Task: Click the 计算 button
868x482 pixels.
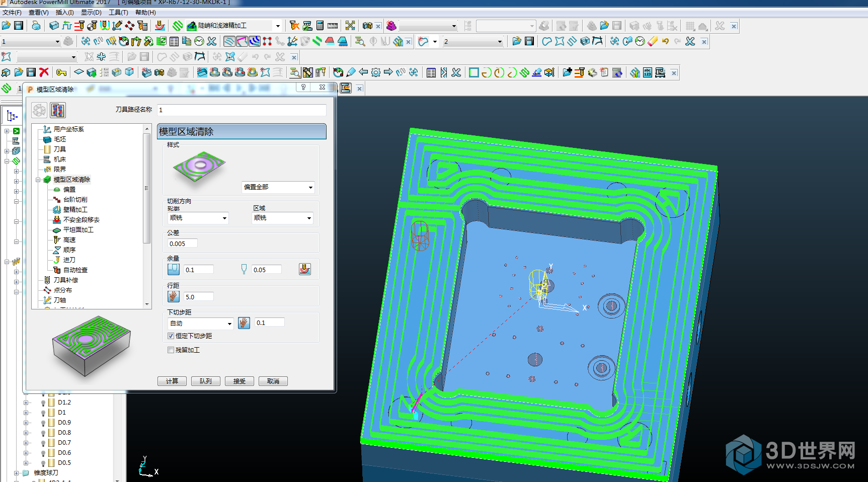Action: point(172,381)
